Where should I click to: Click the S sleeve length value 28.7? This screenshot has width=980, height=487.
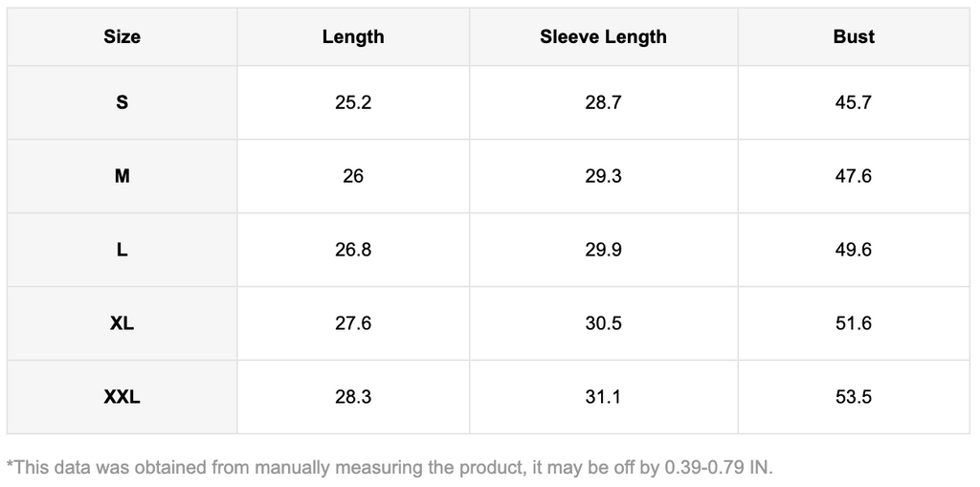(x=603, y=102)
